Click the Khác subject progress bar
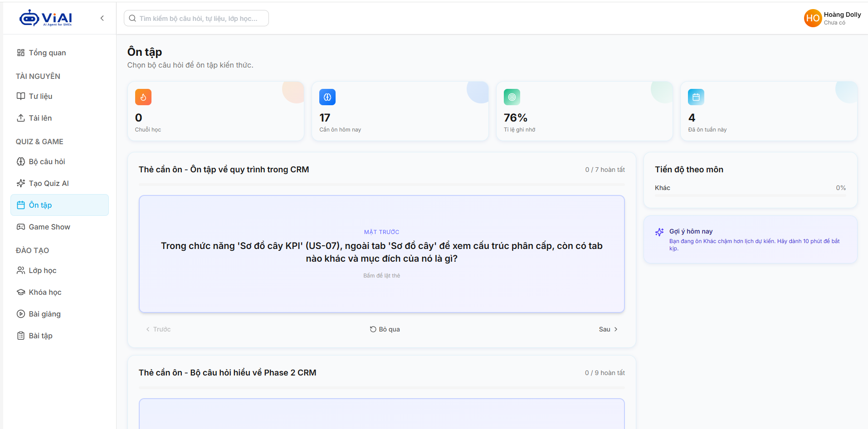The height and width of the screenshot is (429, 868). (750, 195)
